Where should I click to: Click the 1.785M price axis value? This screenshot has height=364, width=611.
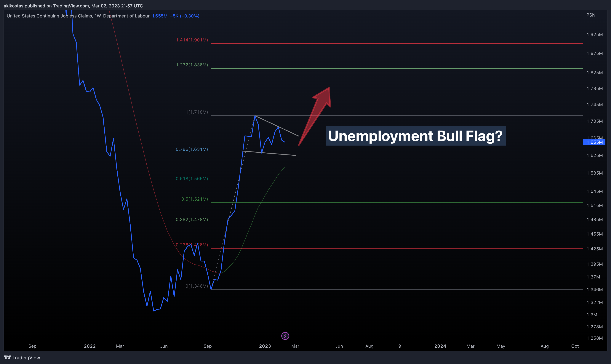click(595, 88)
